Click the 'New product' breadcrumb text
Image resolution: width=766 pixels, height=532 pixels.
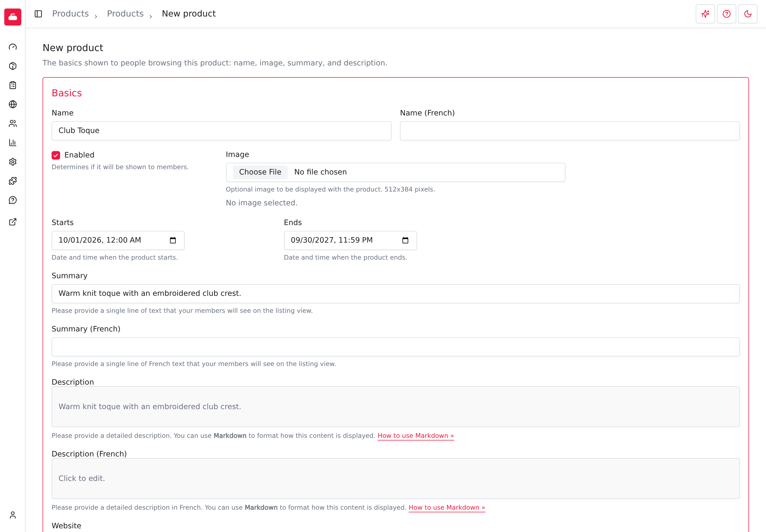189,14
